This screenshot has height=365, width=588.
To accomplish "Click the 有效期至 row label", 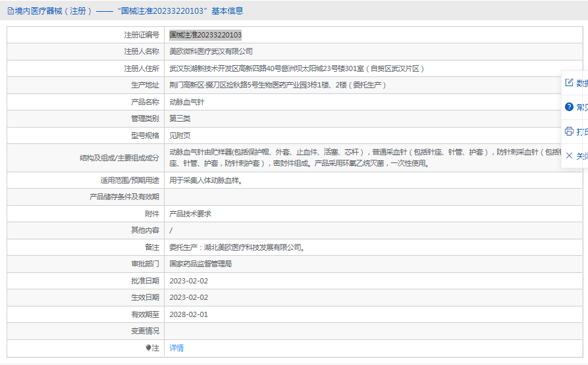I will click(x=145, y=314).
